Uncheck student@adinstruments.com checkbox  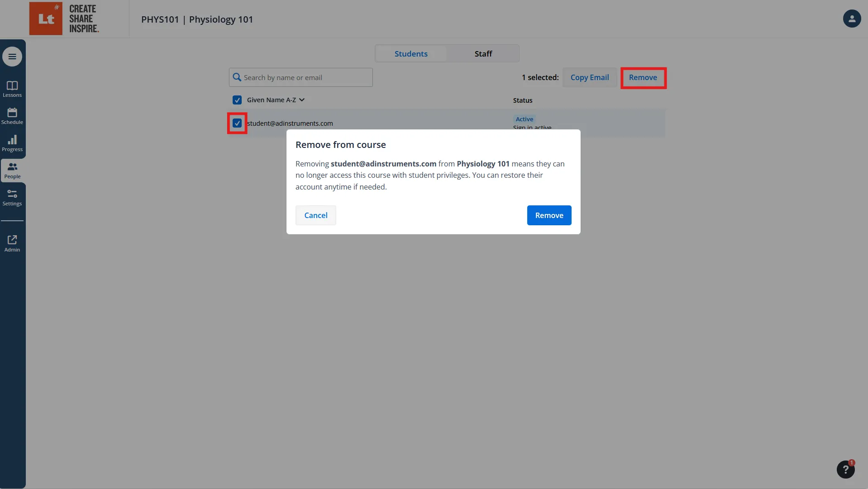click(x=237, y=123)
